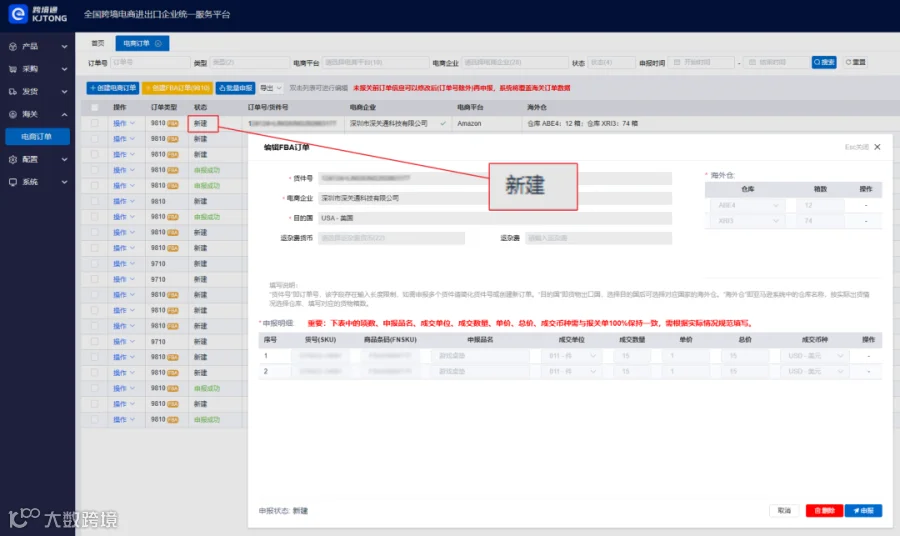Click the 目的国 field showing USA - 美国
The width and height of the screenshot is (900, 536).
click(x=495, y=218)
